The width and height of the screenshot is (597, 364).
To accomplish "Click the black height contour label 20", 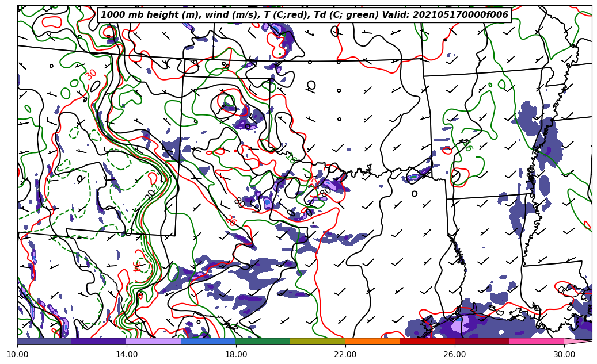I will (x=151, y=195).
